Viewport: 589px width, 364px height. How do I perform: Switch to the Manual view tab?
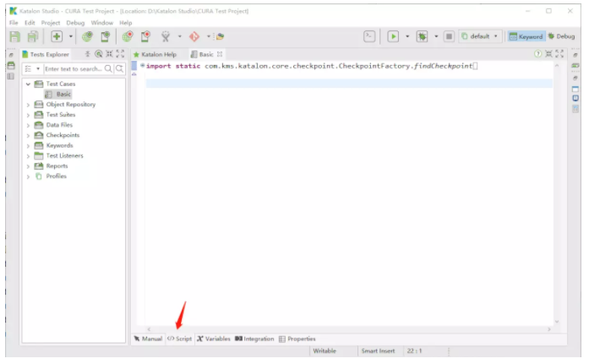coord(148,339)
